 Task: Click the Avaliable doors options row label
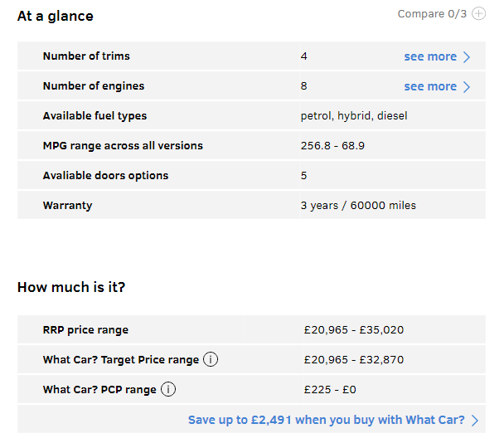pos(105,176)
